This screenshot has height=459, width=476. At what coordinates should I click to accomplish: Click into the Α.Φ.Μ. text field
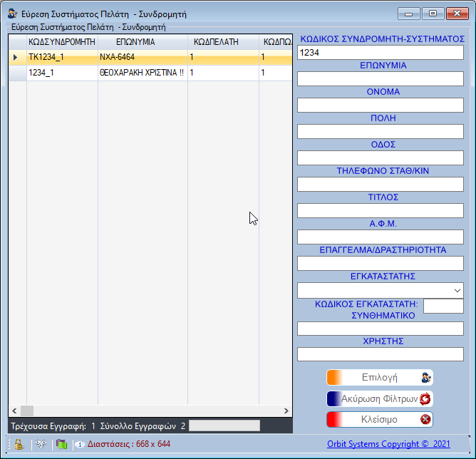(380, 237)
